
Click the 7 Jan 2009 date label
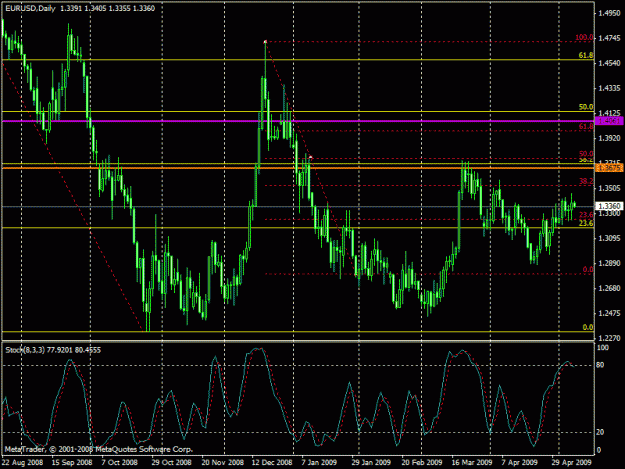click(x=319, y=462)
